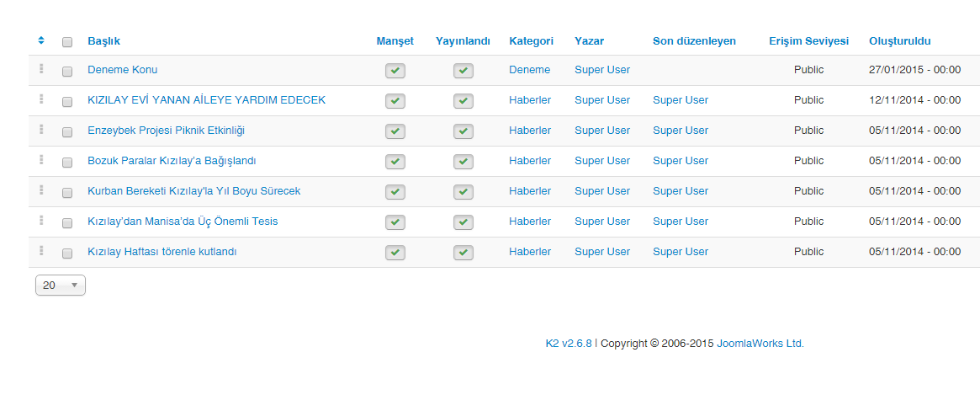The width and height of the screenshot is (980, 411).
Task: Toggle Yayınlandı published icon for Deneme Konu
Action: [463, 71]
